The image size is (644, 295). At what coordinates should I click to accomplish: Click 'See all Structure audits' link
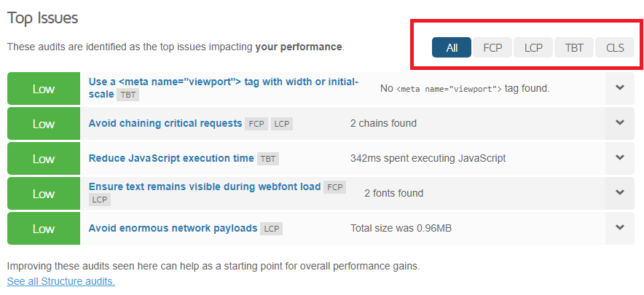pyautogui.click(x=61, y=281)
